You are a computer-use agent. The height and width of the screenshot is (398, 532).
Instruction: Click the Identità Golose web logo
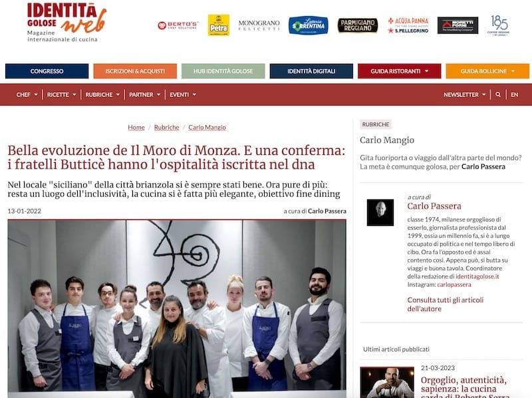pos(67,23)
